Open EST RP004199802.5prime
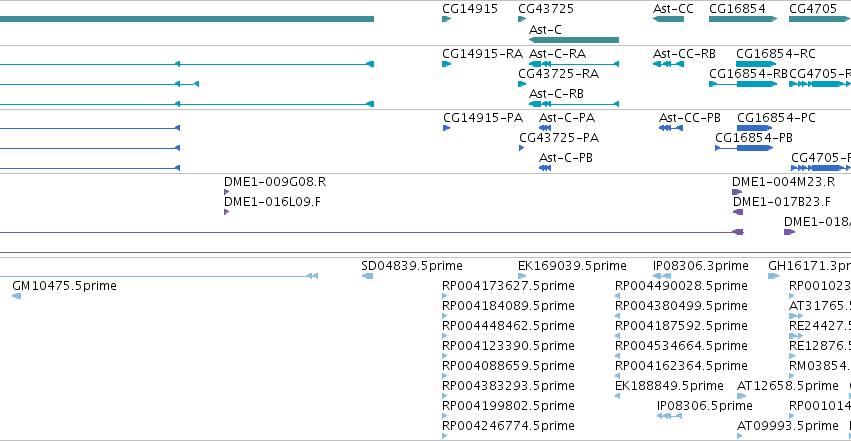Image resolution: width=851 pixels, height=441 pixels. click(x=444, y=417)
